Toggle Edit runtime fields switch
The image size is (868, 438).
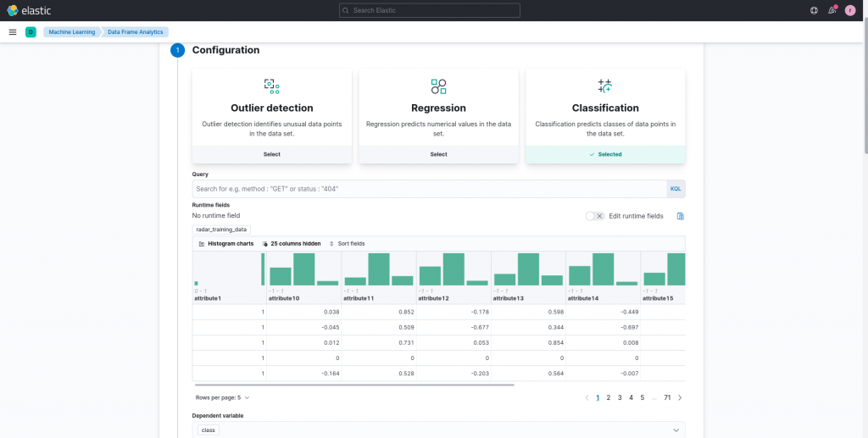(595, 216)
